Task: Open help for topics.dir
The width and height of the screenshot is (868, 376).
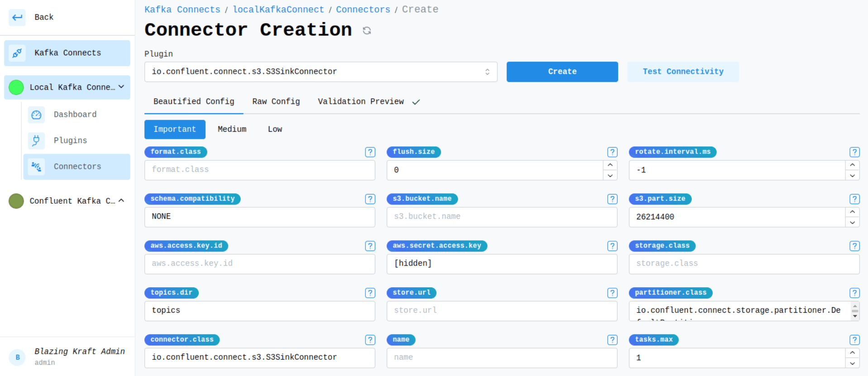Action: [370, 293]
